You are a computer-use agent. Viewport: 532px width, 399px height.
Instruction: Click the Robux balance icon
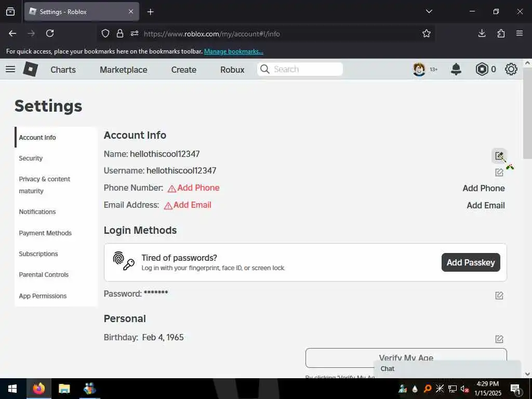click(482, 69)
